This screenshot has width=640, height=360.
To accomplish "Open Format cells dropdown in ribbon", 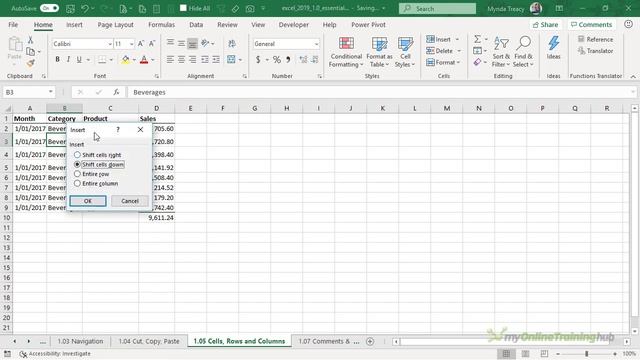I will coord(443,62).
